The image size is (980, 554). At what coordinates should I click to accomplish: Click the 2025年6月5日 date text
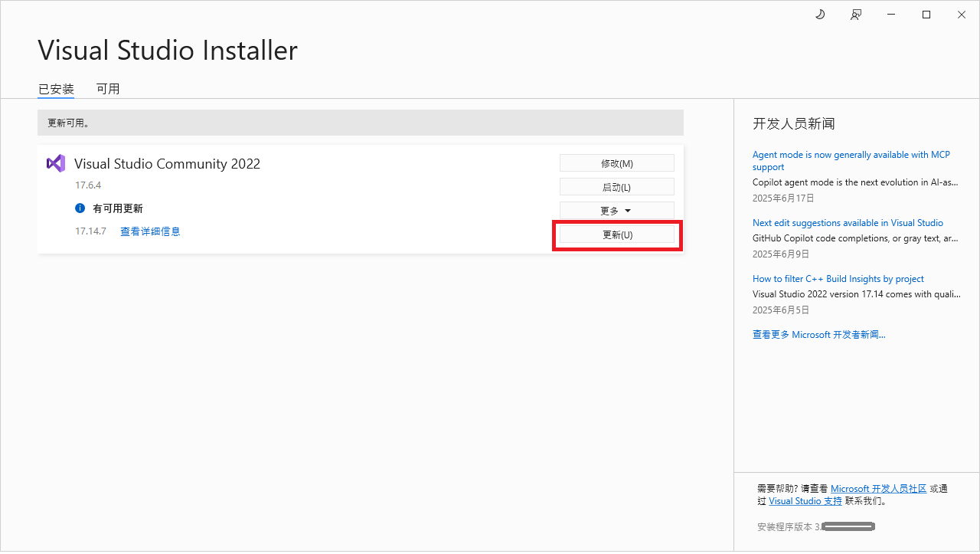click(x=781, y=310)
